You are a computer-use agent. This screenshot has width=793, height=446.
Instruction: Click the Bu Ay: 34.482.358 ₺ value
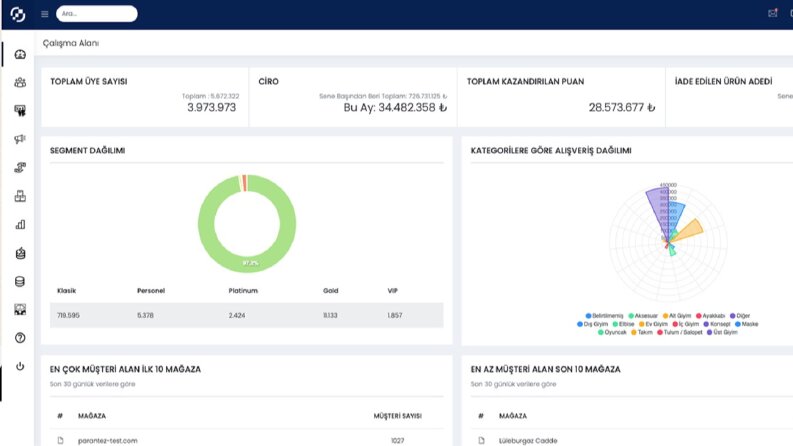click(x=395, y=107)
